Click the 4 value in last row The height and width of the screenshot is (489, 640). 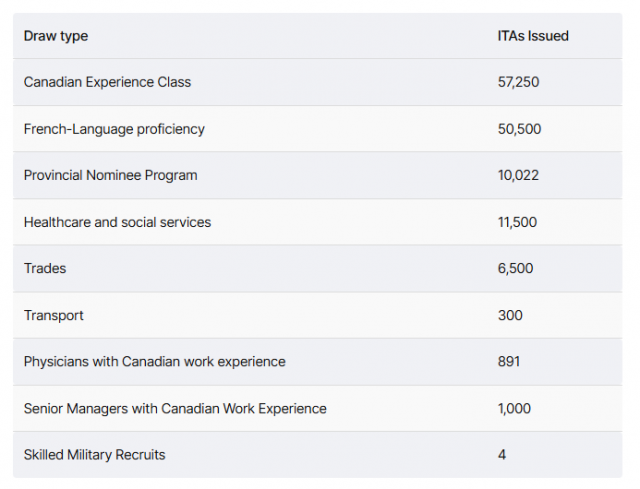click(502, 455)
